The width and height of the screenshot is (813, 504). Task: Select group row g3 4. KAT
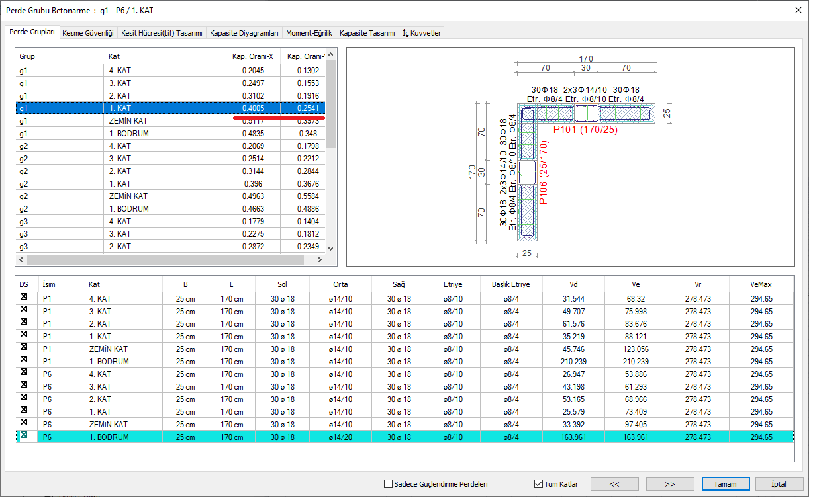tap(171, 221)
